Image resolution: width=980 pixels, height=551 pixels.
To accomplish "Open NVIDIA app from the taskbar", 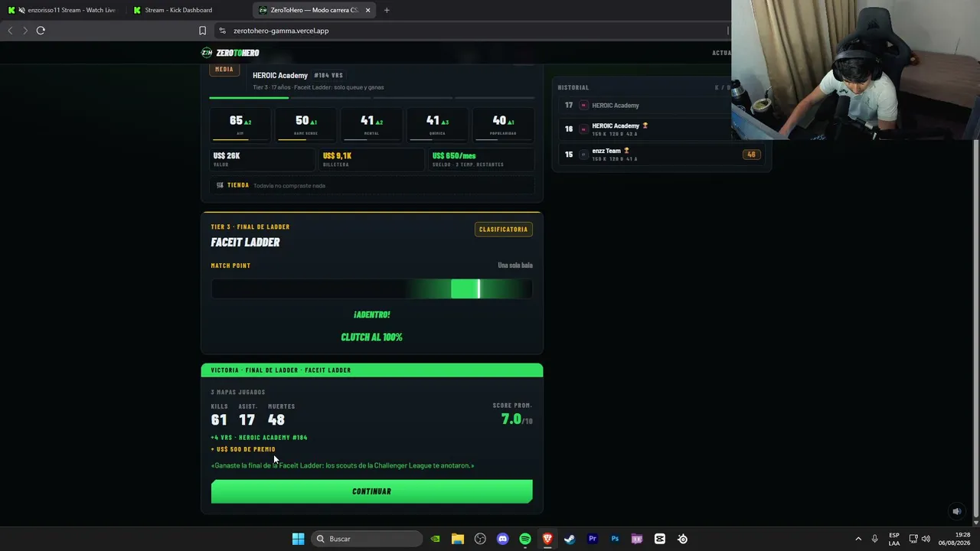I will click(436, 539).
